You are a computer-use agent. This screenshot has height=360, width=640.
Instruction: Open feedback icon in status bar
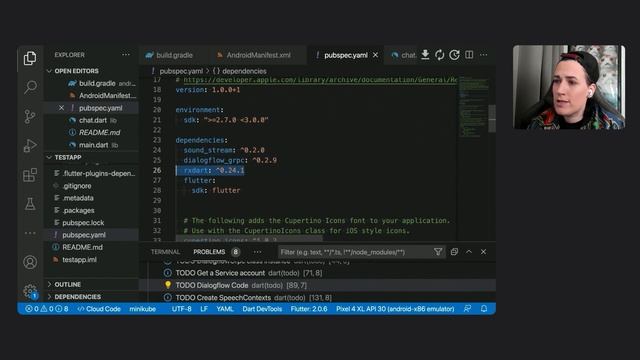point(467,309)
